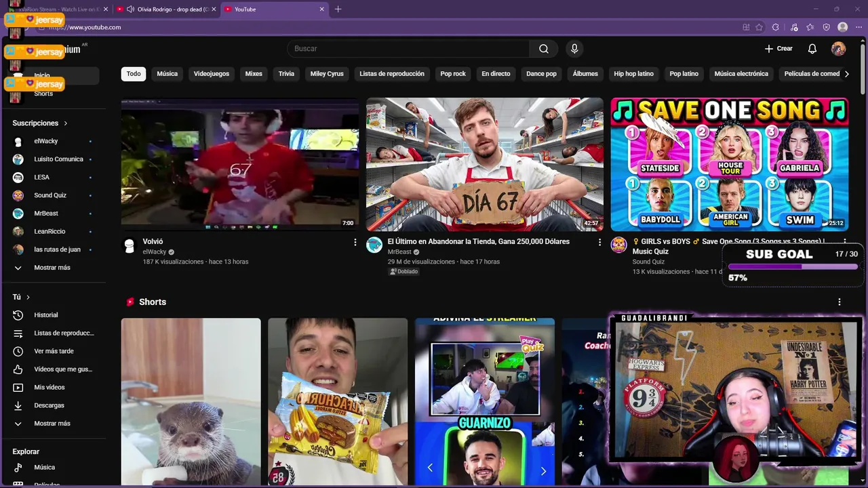Screen dimensions: 868x488
Task: Open browser favorites list icon
Action: [810, 27]
